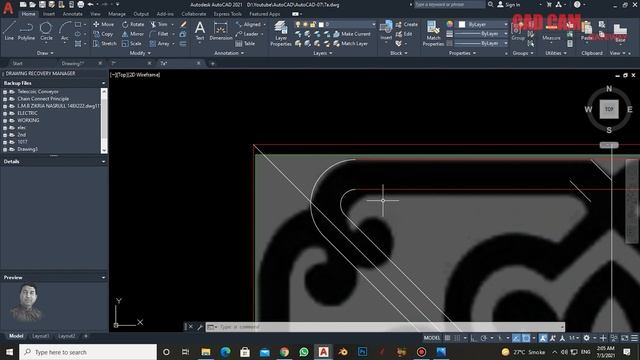This screenshot has width=640, height=360.
Task: Select the Polyline tool
Action: [26, 31]
